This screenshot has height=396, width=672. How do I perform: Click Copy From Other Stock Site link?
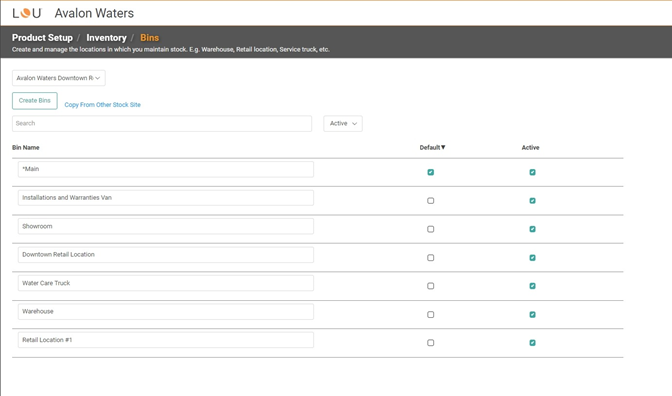tap(102, 105)
